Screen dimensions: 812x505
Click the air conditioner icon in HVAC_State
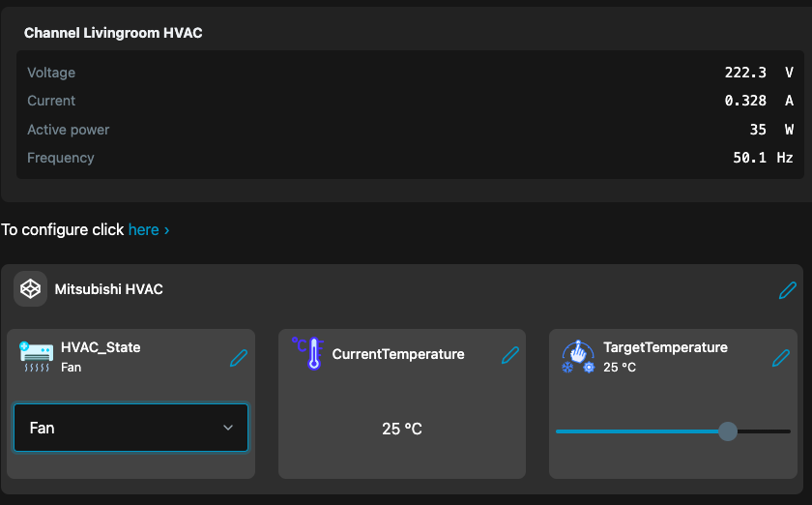[36, 356]
